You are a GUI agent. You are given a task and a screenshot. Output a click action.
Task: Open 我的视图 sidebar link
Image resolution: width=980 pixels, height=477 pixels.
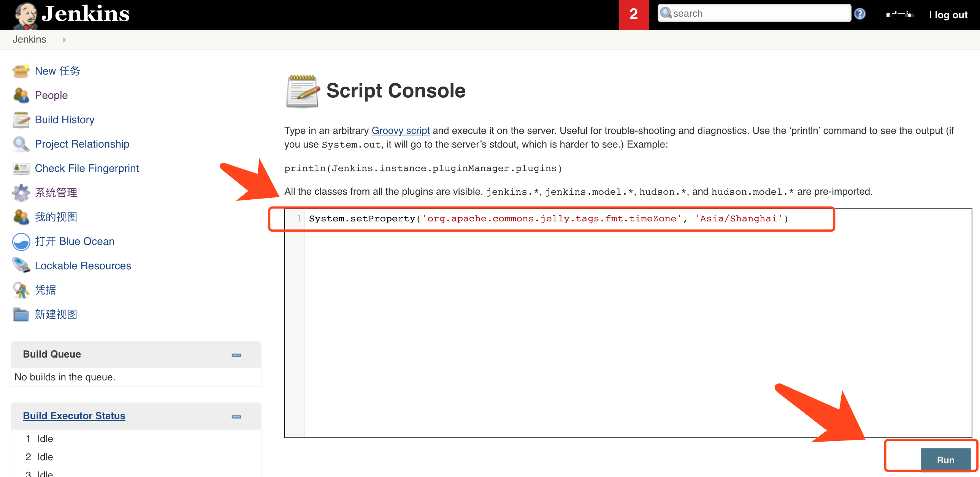coord(56,217)
